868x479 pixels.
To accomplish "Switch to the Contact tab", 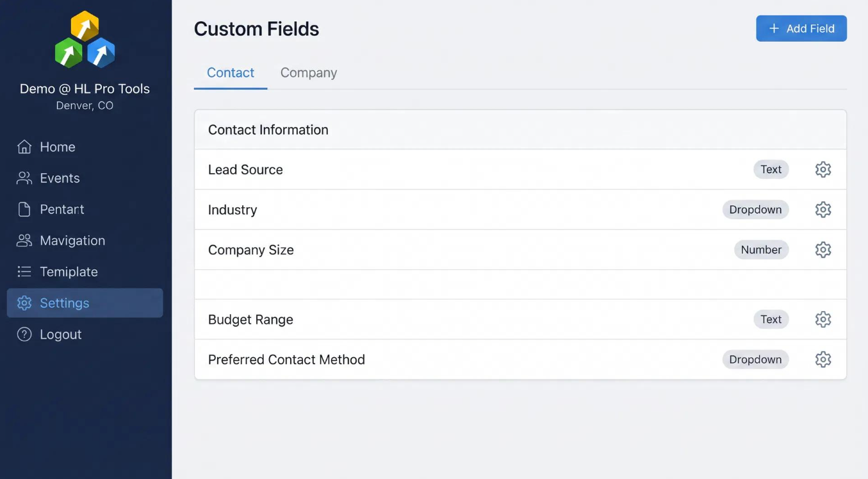I will coord(231,72).
